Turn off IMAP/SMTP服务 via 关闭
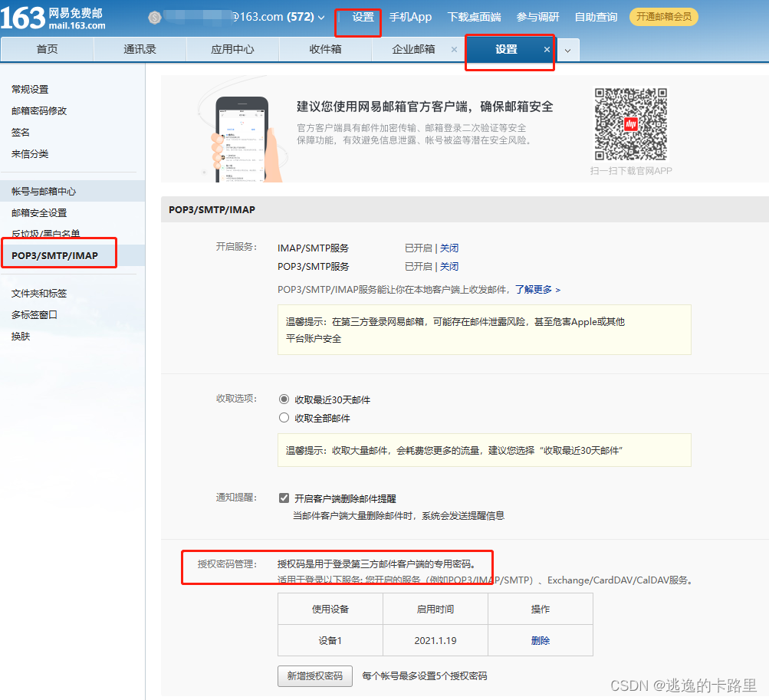This screenshot has width=769, height=700. coord(449,248)
